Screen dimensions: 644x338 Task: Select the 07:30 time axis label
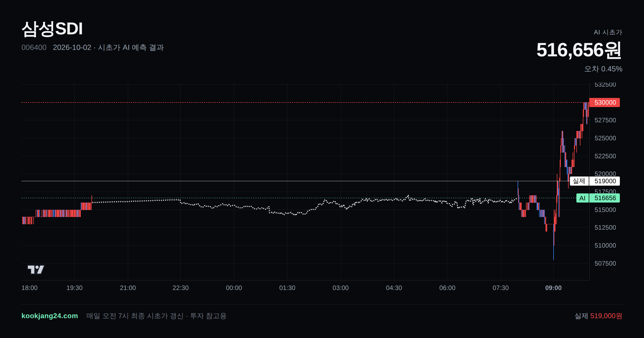(x=501, y=288)
